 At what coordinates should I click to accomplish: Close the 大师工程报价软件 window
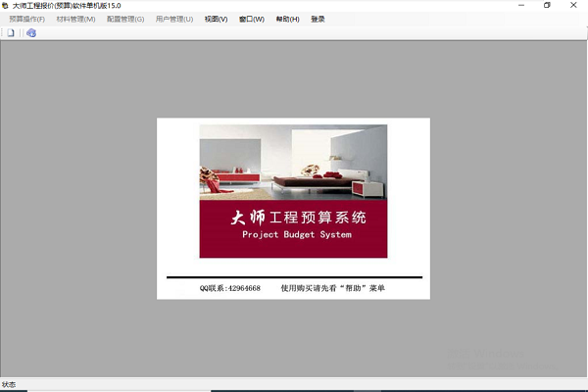(x=573, y=5)
